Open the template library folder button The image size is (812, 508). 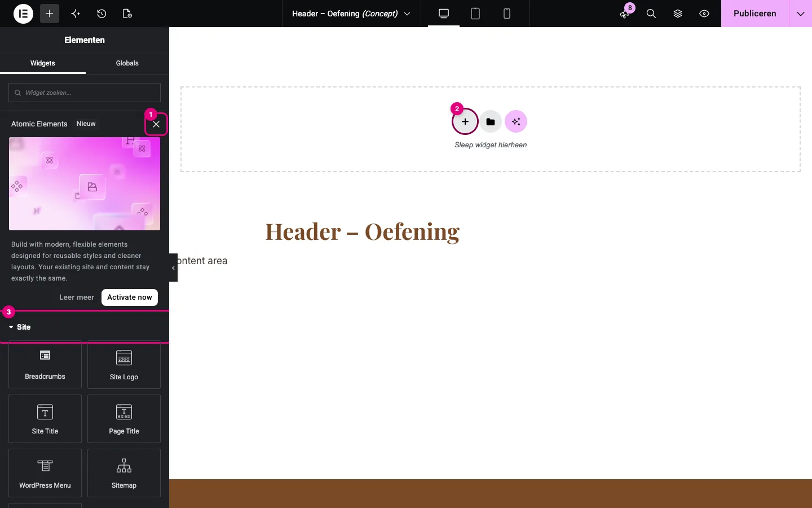pyautogui.click(x=491, y=122)
